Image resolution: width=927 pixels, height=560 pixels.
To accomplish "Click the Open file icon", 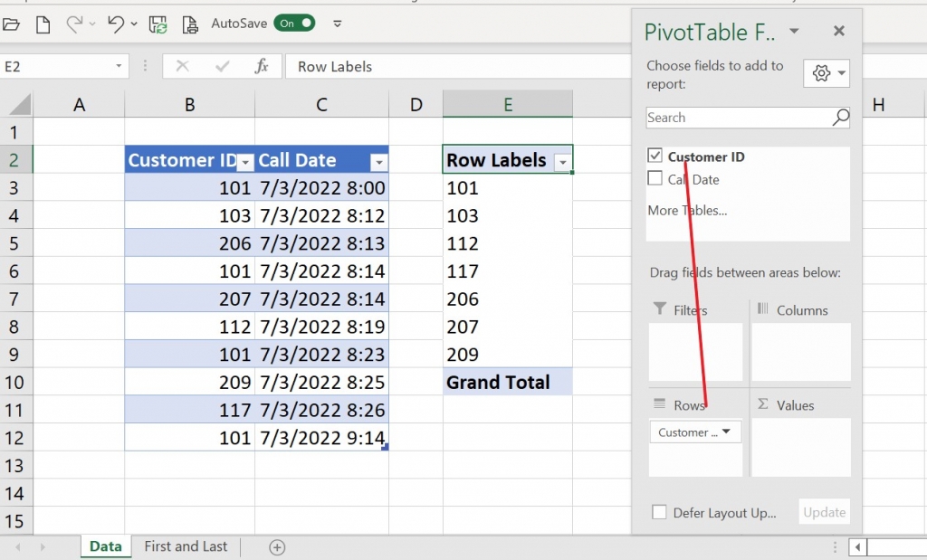I will [12, 24].
